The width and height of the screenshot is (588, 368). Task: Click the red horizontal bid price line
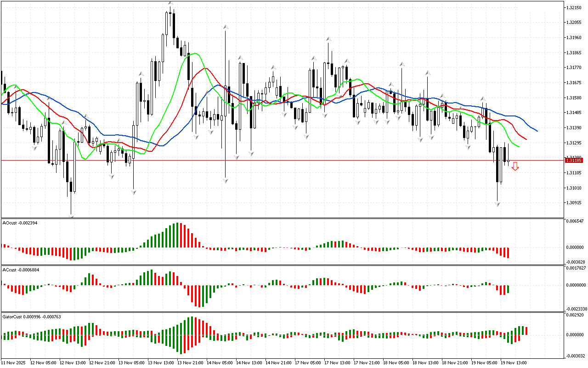[276, 160]
